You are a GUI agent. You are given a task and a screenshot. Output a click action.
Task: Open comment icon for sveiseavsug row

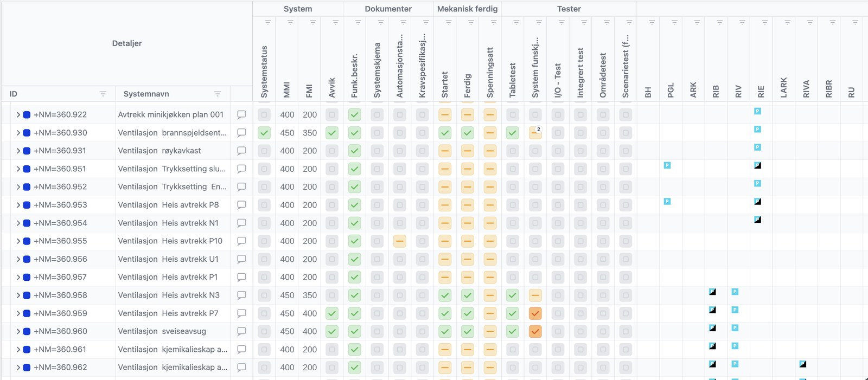pyautogui.click(x=241, y=331)
